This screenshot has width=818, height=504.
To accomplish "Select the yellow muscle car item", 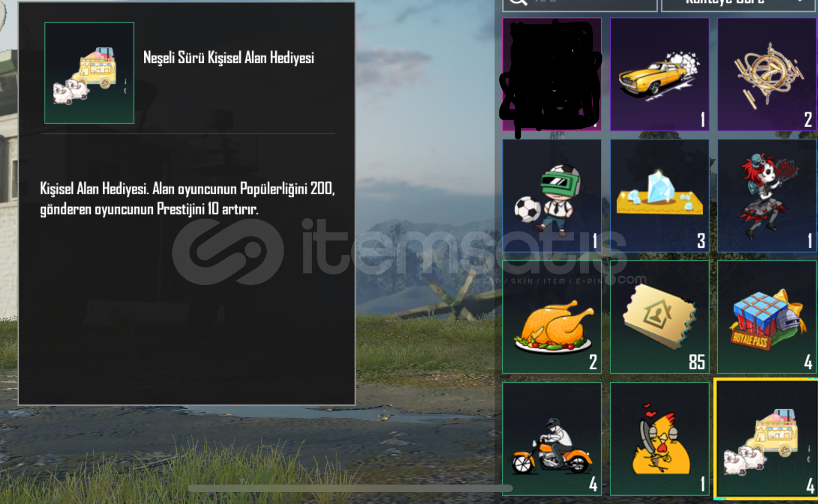I will tap(659, 75).
